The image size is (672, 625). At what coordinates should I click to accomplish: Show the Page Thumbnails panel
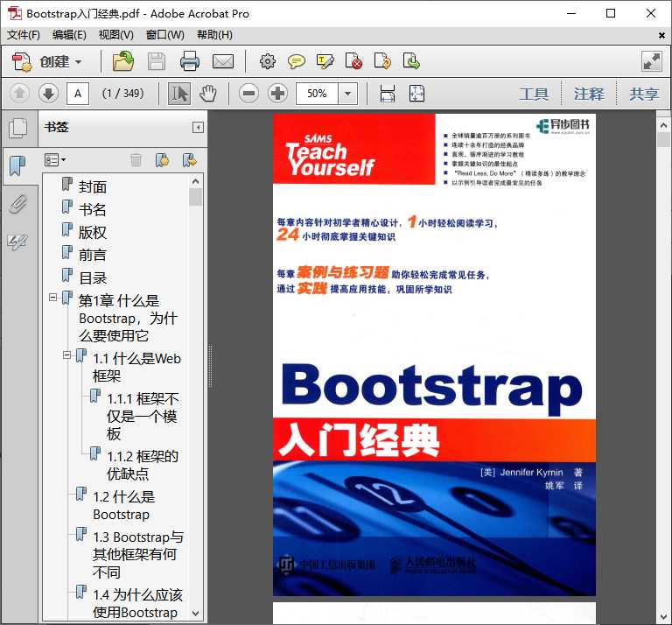[x=18, y=128]
